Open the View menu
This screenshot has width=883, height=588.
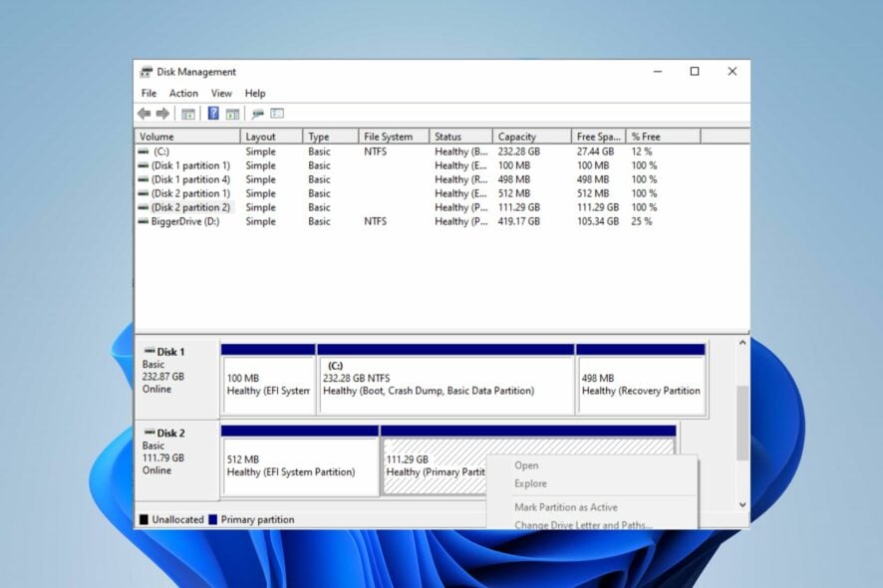[x=223, y=93]
